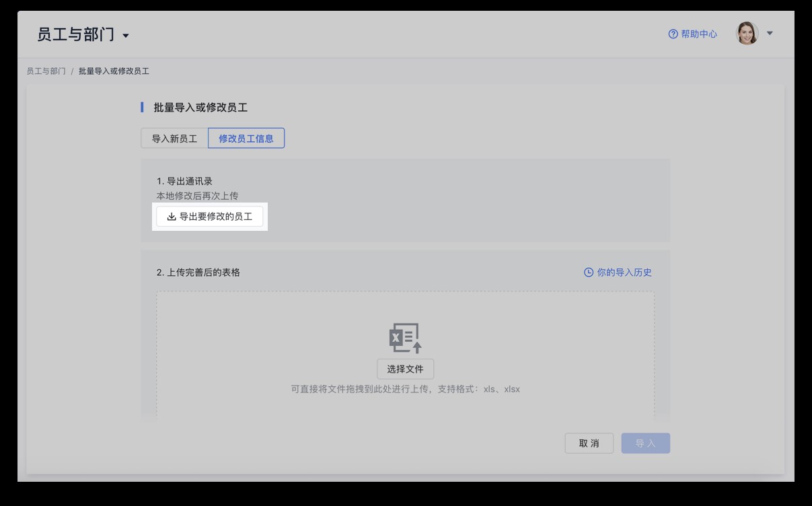
Task: Click the 取消 button
Action: coord(589,443)
